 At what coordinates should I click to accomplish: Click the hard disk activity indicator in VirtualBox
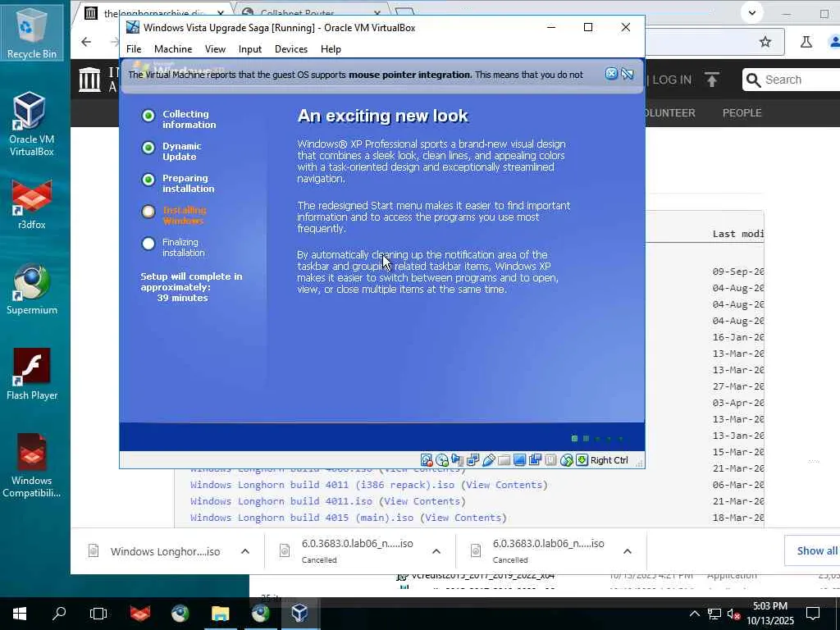pos(427,460)
